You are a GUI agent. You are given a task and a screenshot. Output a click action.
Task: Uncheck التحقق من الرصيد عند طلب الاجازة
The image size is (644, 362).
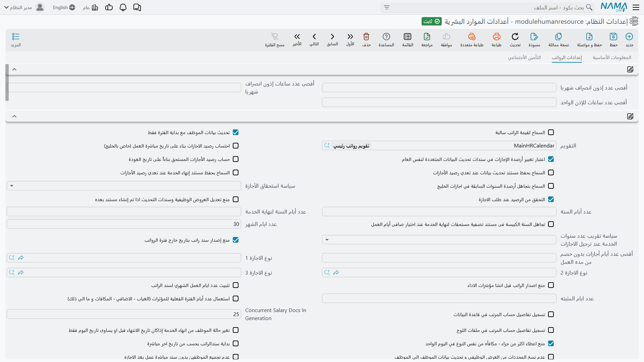tap(551, 199)
